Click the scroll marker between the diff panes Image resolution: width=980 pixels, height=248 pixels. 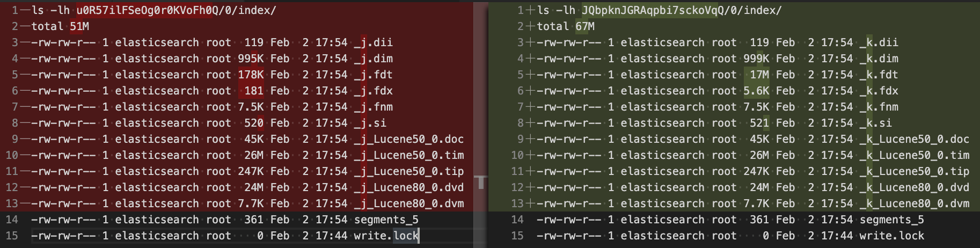[481, 182]
